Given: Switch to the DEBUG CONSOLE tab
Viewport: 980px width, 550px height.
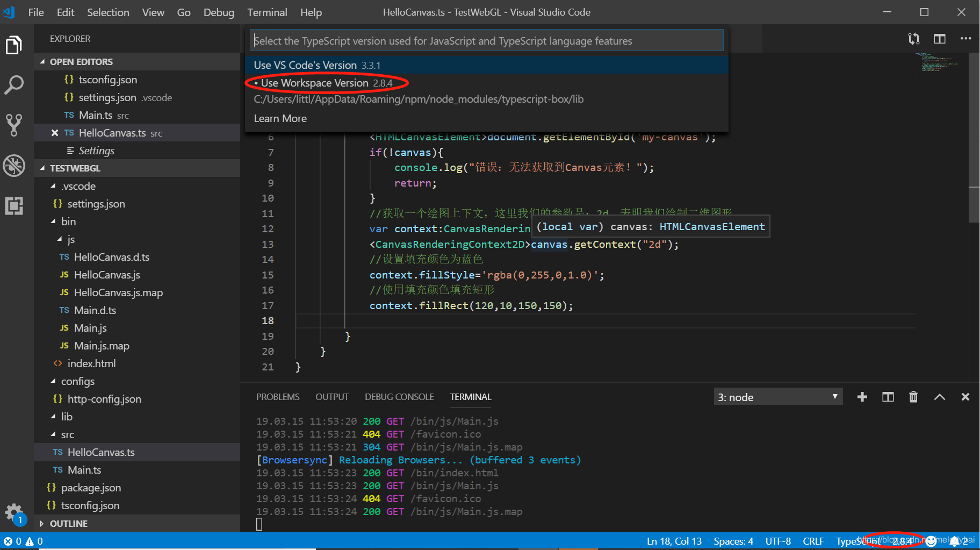Looking at the screenshot, I should 399,397.
